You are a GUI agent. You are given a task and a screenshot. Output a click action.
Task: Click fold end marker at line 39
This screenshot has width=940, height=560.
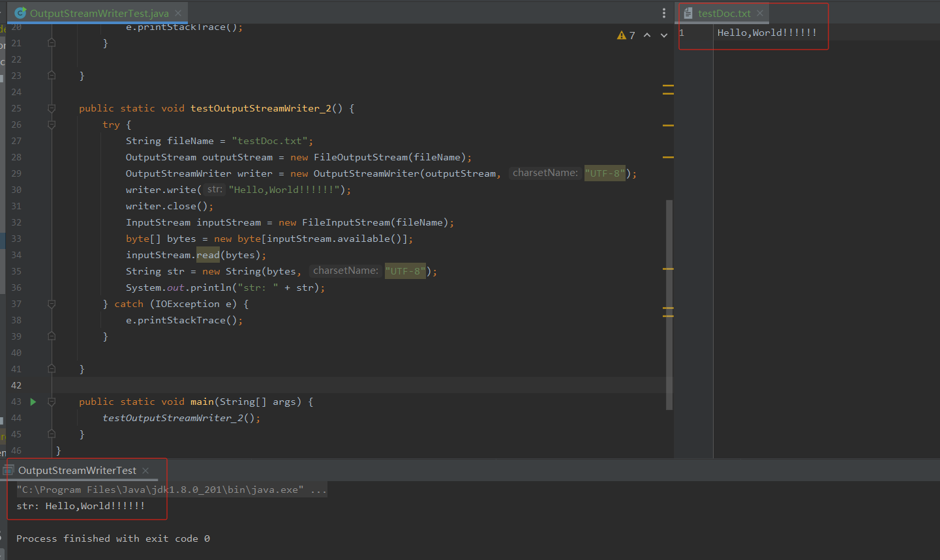[x=52, y=336]
